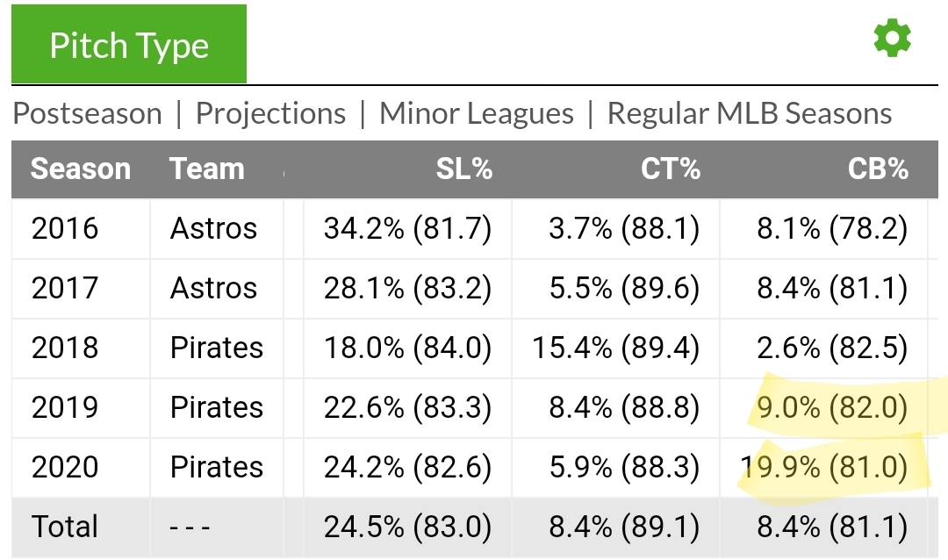Click highlighted 9.0% (82.0) CB% value

tap(831, 407)
